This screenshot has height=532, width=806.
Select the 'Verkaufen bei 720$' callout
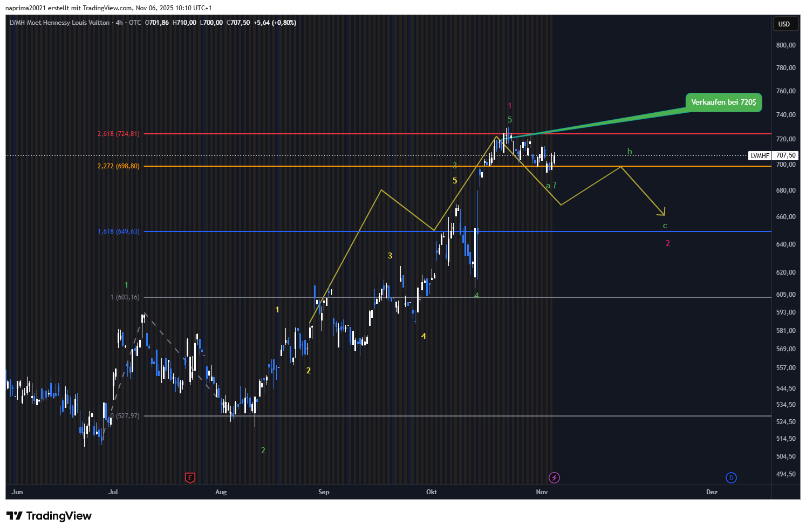pos(723,102)
